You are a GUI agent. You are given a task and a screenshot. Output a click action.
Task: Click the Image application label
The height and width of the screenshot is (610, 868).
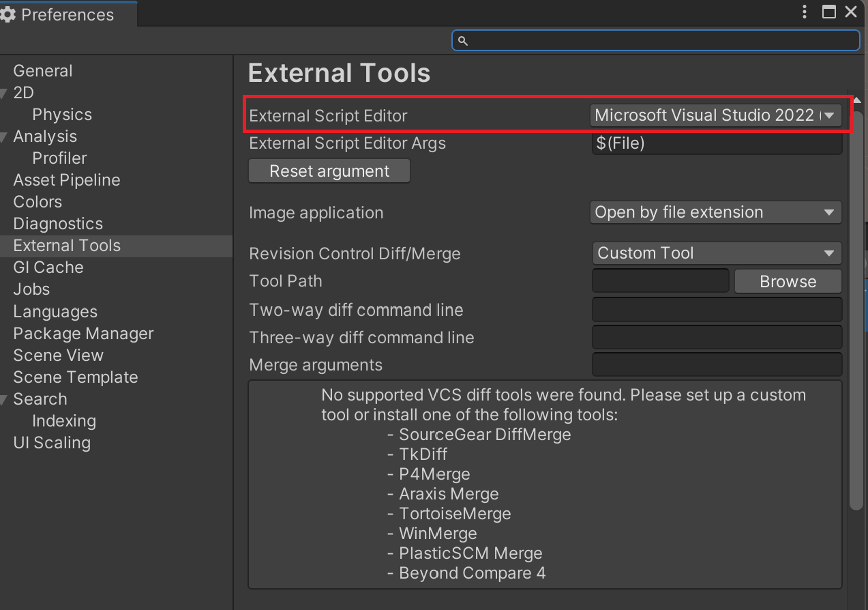[316, 213]
